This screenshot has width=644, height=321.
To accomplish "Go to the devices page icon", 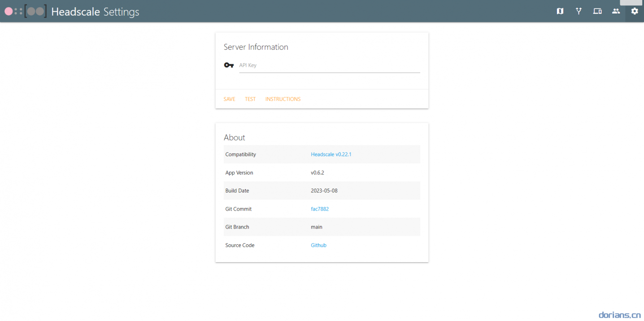I will (597, 11).
